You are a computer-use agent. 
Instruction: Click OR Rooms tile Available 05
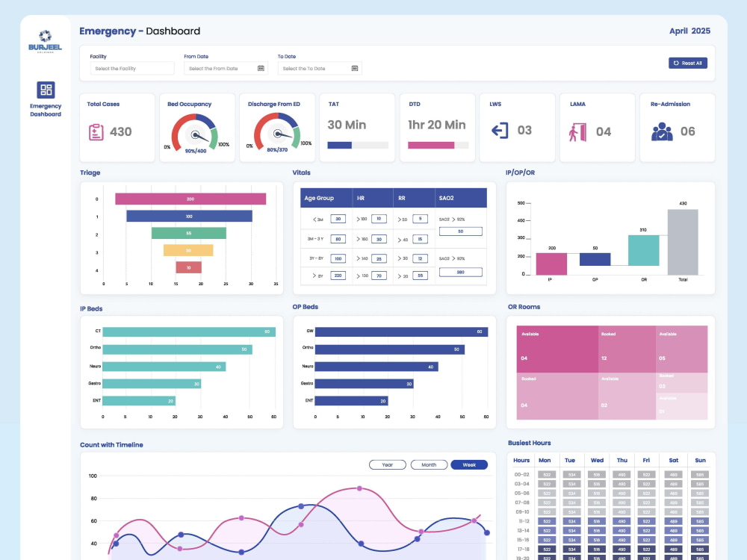coord(682,349)
